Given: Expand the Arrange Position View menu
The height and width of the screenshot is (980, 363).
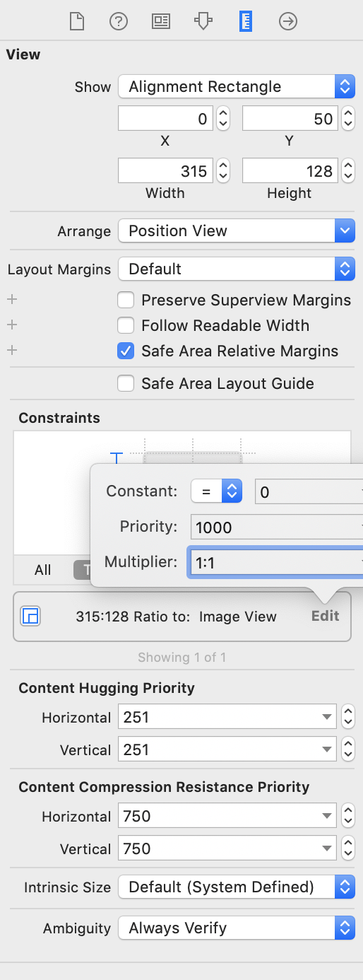Looking at the screenshot, I should 237,231.
